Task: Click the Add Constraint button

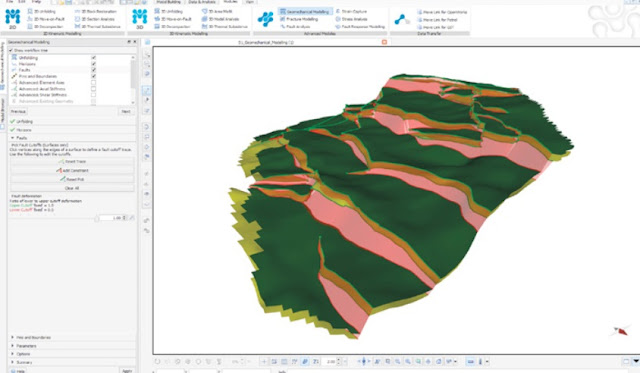Action: pyautogui.click(x=72, y=171)
